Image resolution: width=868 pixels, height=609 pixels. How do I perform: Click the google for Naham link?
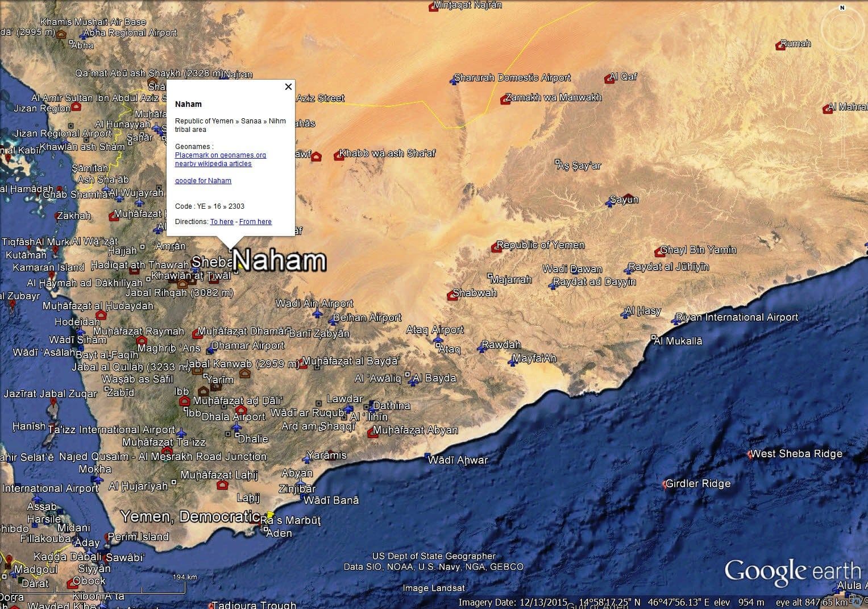tap(203, 181)
